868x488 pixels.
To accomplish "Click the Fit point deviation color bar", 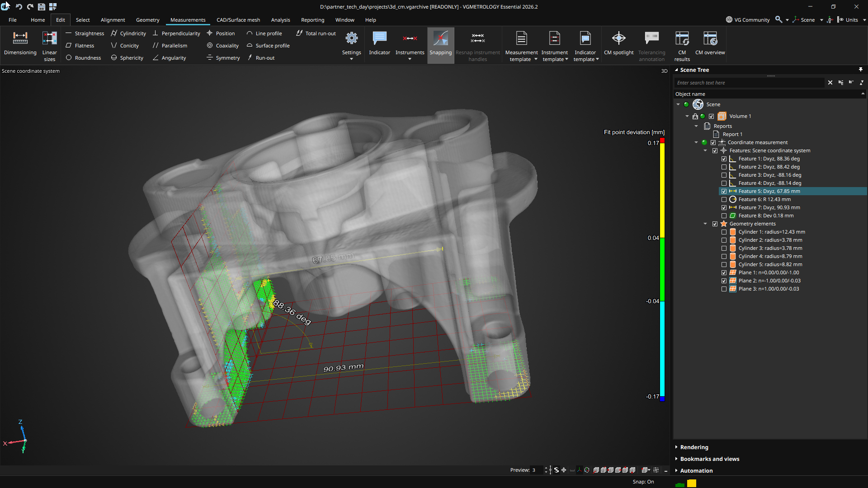I will pyautogui.click(x=662, y=270).
